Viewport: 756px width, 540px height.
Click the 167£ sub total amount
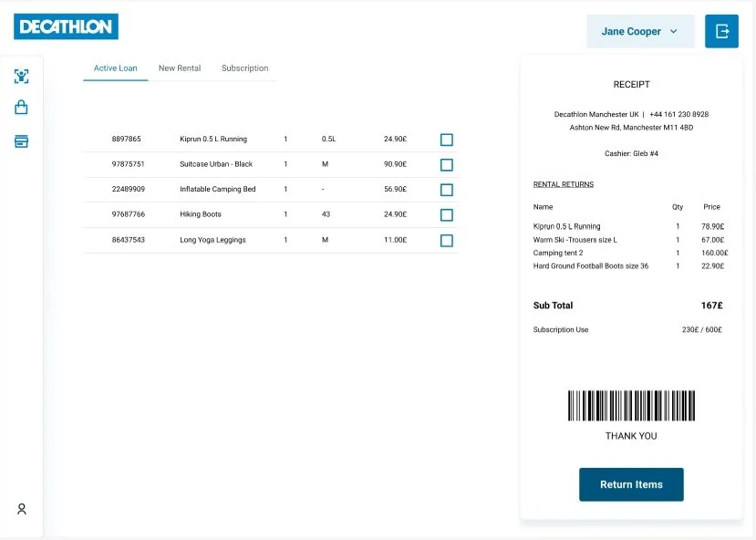(x=711, y=306)
